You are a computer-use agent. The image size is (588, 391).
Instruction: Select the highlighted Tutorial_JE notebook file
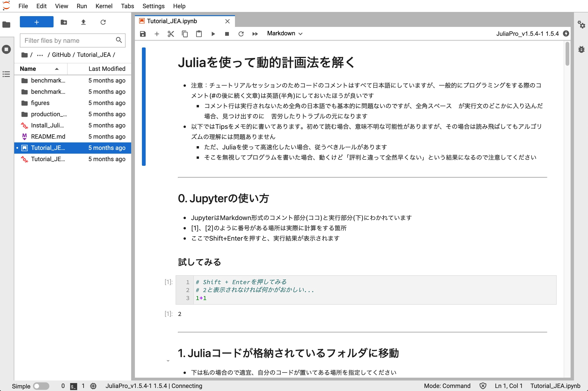pos(73,148)
